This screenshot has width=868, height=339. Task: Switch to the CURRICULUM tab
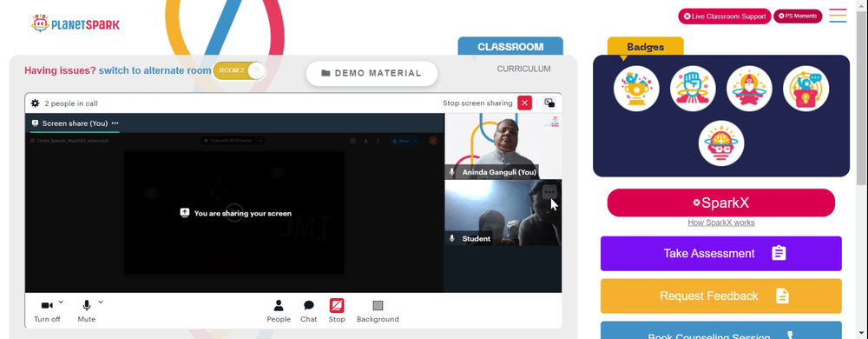[x=523, y=70]
